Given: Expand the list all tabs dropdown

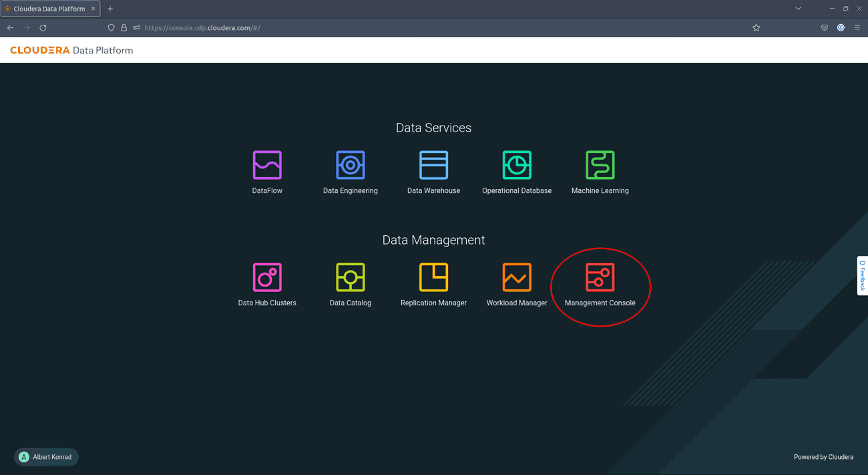Looking at the screenshot, I should pyautogui.click(x=798, y=9).
